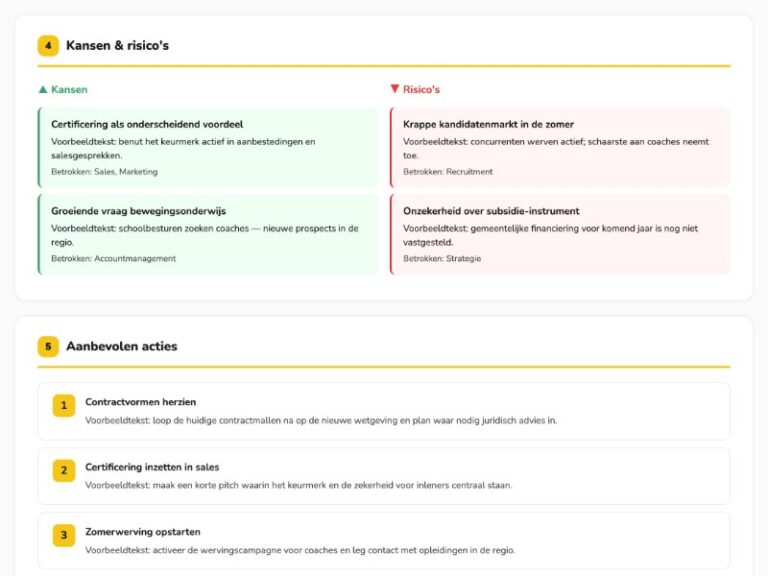
Task: Click the yellow section badge number 4
Action: coord(48,46)
